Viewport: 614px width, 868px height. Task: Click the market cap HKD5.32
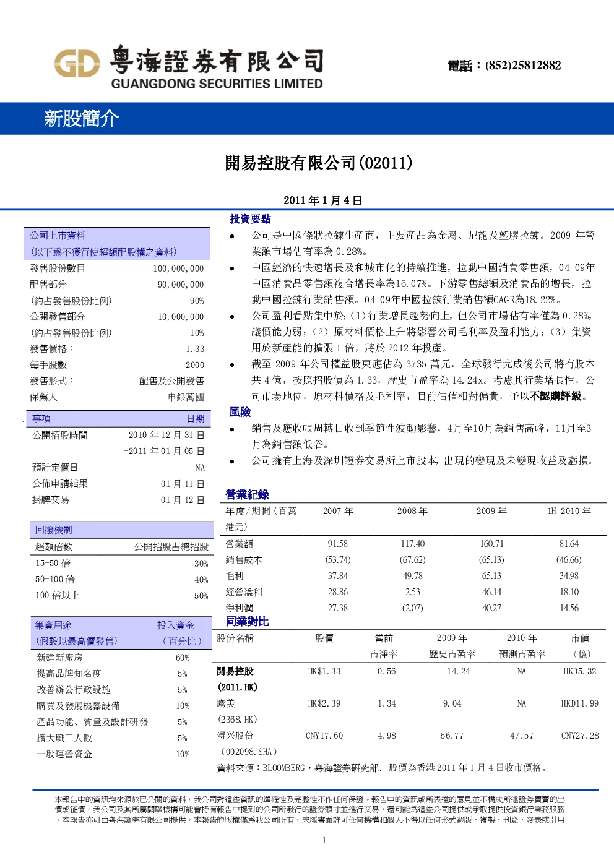coord(580,671)
